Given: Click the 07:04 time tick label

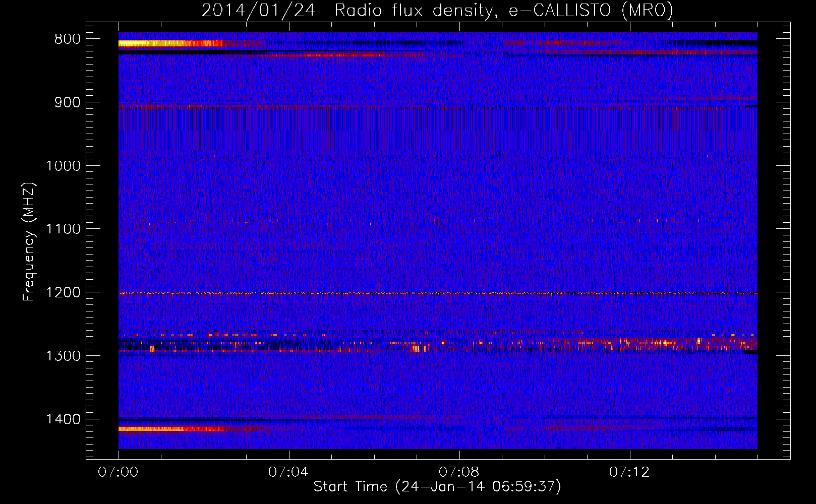Looking at the screenshot, I should (x=288, y=472).
